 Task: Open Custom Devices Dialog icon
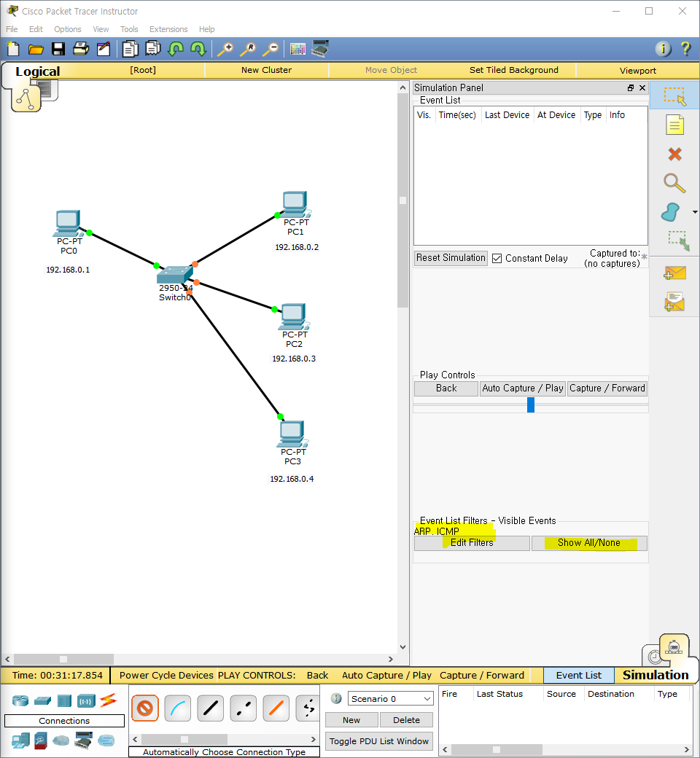[320, 48]
